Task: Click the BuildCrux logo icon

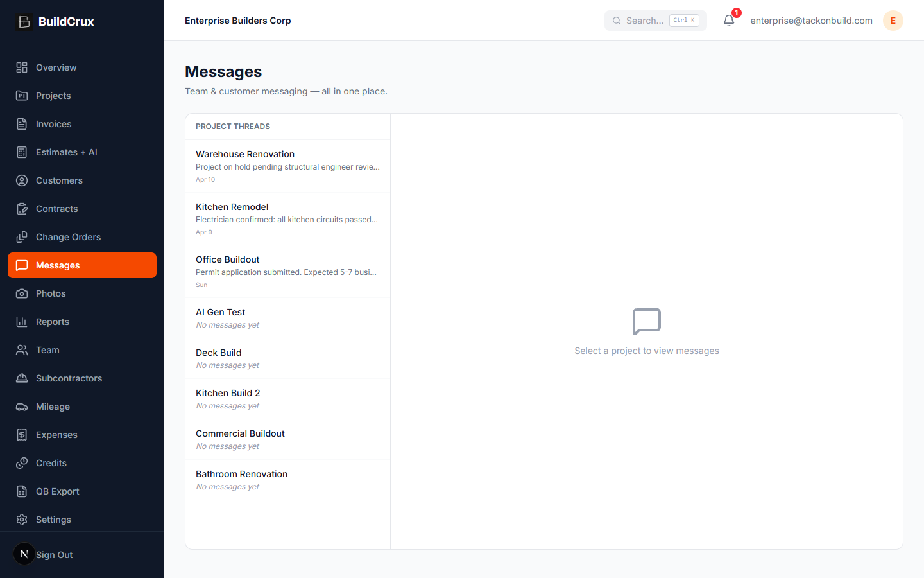Action: click(24, 22)
